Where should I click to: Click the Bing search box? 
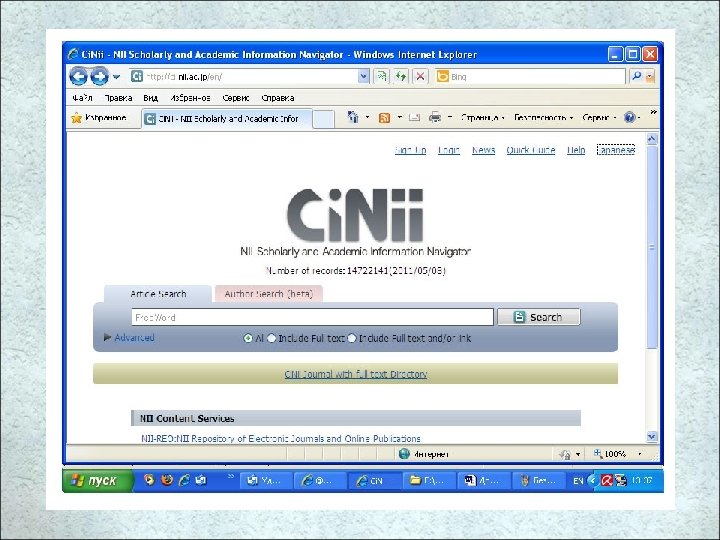pos(530,77)
